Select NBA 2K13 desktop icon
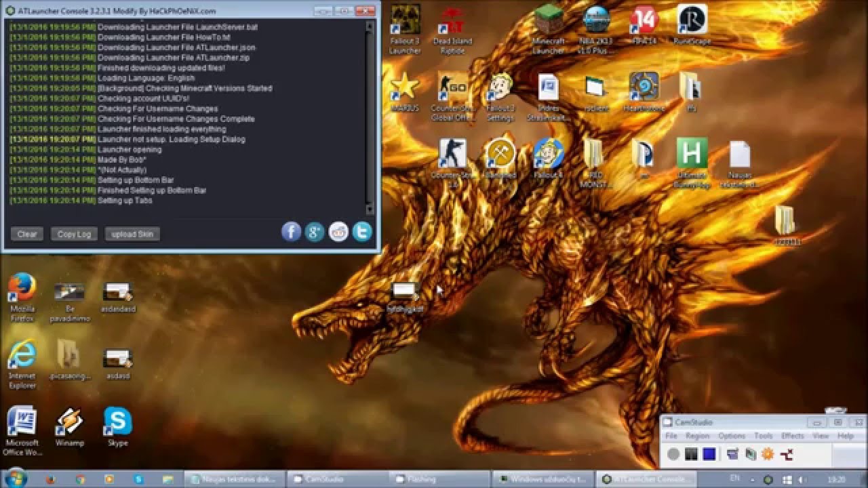This screenshot has height=488, width=868. 597,29
